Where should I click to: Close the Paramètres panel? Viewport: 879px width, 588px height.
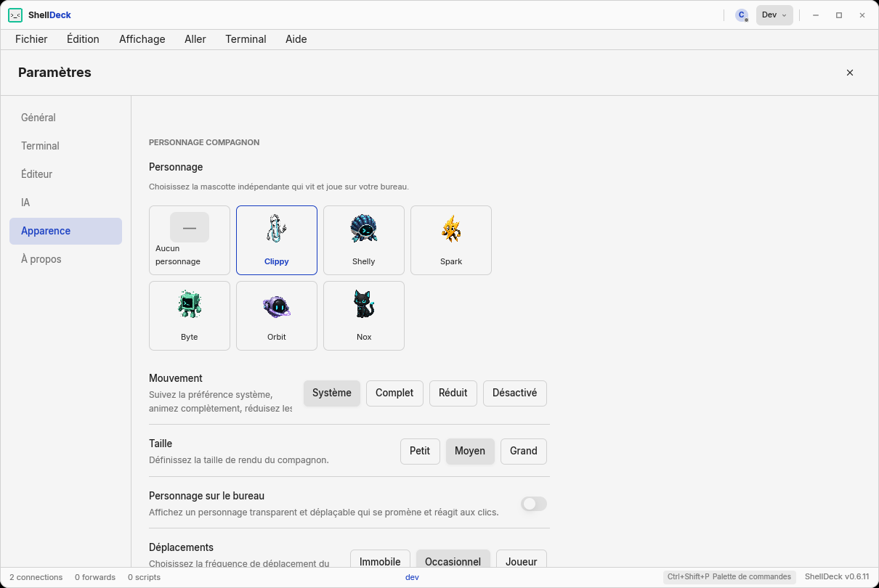850,73
